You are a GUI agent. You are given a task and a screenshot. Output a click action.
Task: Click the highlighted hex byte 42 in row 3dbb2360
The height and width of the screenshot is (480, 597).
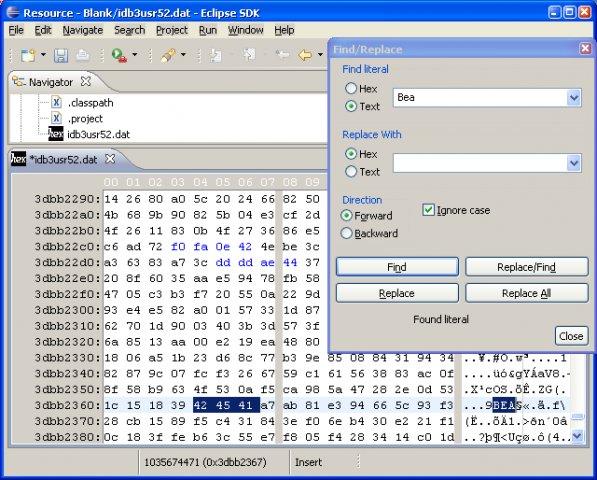(x=200, y=405)
